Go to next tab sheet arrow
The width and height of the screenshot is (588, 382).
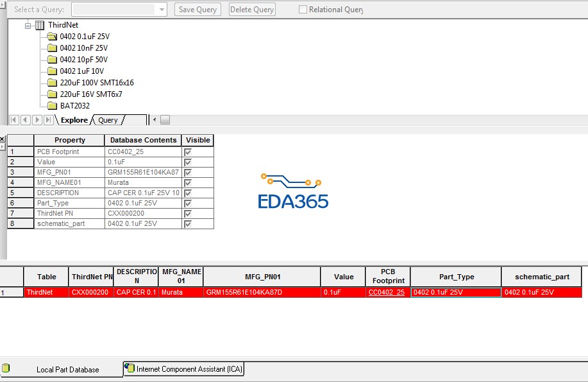pyautogui.click(x=37, y=120)
